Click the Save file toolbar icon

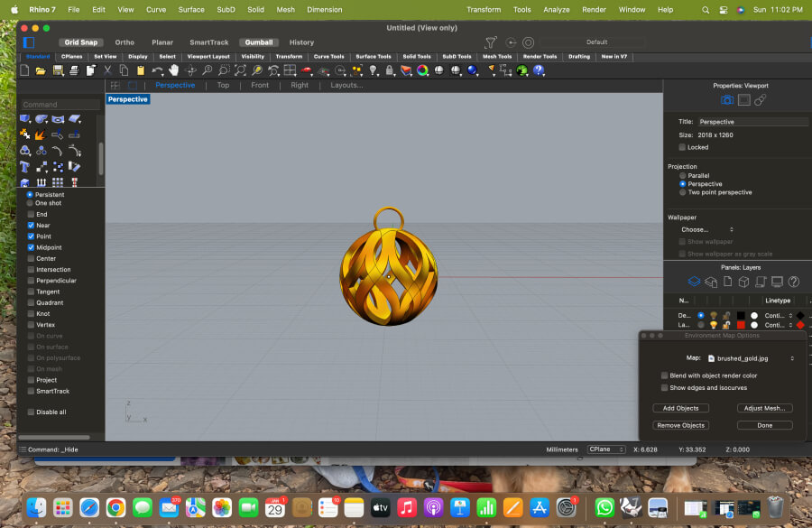tap(58, 70)
